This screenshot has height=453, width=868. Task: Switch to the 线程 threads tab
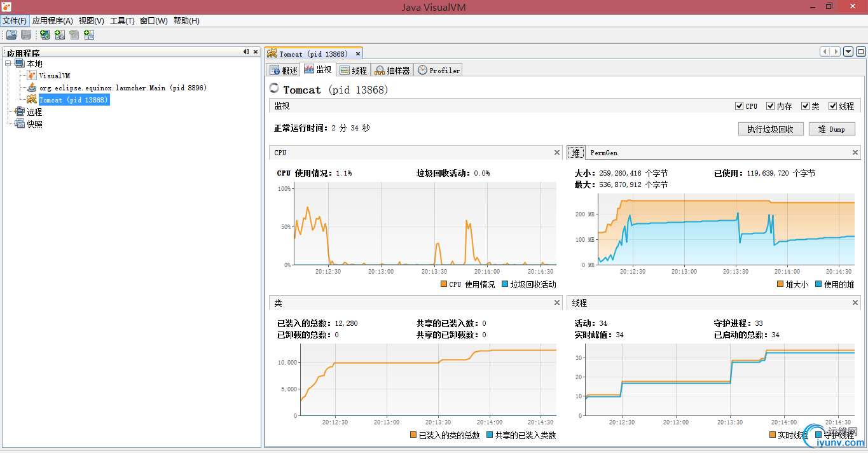point(353,70)
